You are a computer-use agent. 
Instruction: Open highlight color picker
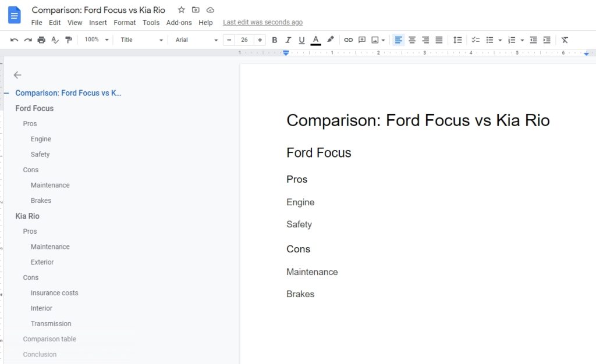tap(331, 40)
